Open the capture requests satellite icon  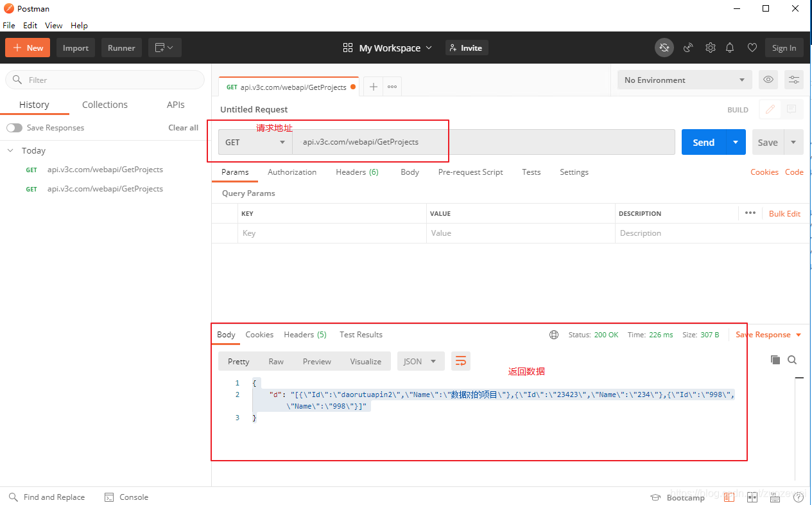point(688,48)
